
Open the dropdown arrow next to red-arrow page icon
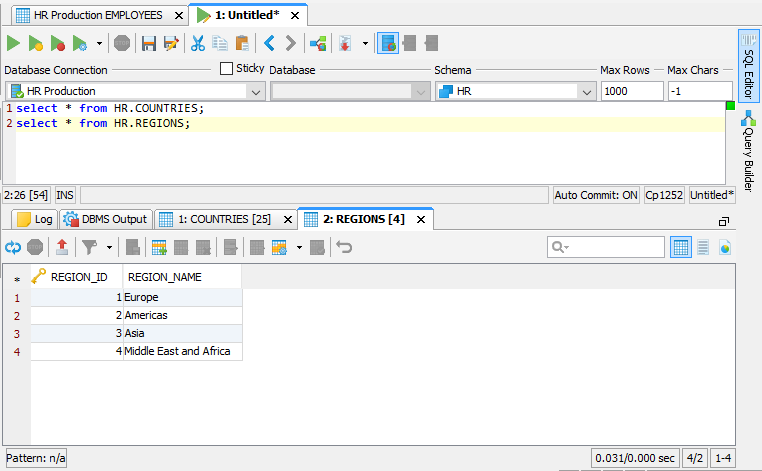[x=365, y=44]
